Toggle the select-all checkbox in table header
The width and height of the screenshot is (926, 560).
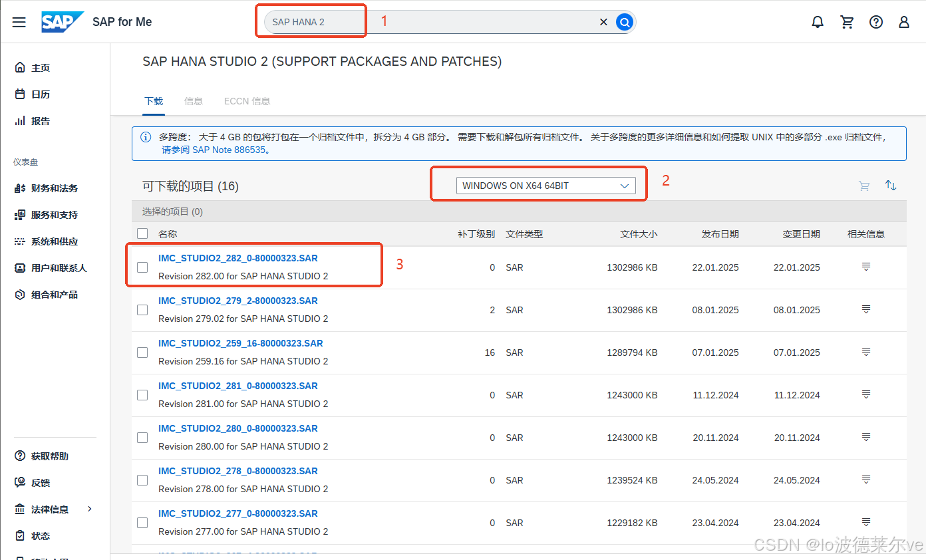[x=142, y=233]
